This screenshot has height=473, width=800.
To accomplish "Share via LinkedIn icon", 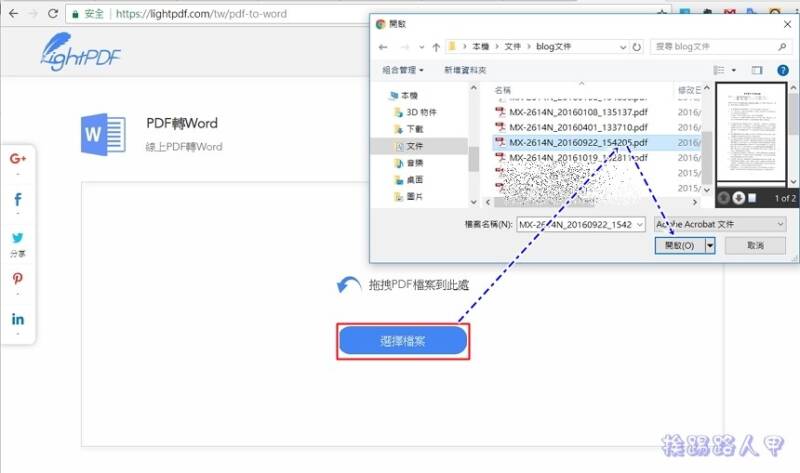I will pos(18,319).
